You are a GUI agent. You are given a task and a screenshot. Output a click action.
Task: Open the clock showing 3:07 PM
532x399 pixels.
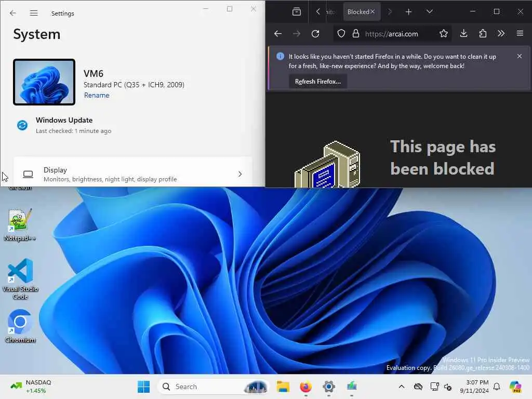point(474,387)
